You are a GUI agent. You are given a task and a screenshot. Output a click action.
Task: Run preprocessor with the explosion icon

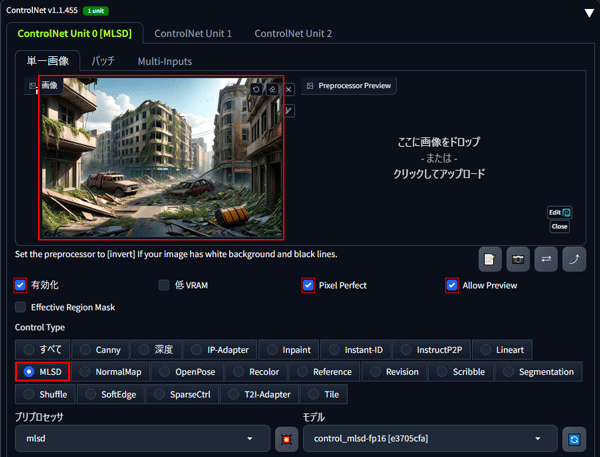(x=286, y=439)
